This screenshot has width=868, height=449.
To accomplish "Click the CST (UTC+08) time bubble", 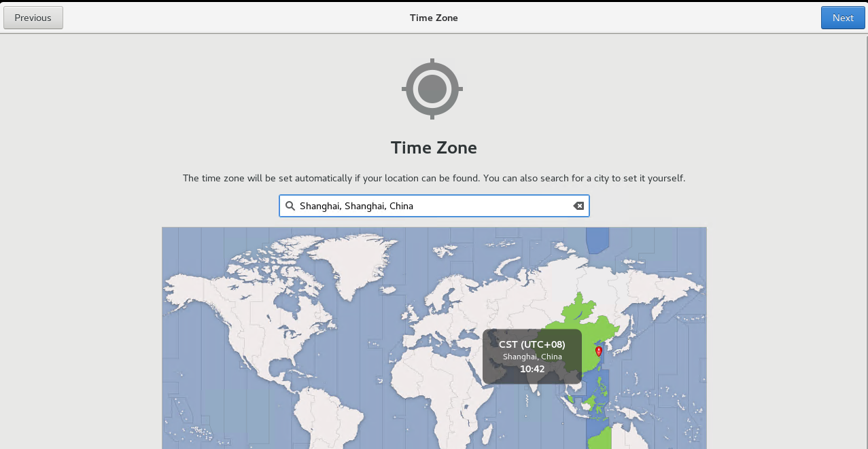I will coord(532,357).
